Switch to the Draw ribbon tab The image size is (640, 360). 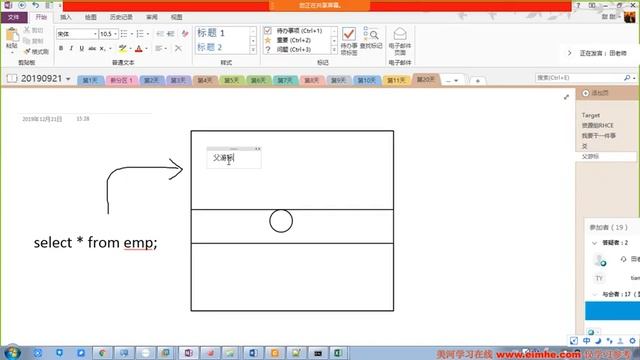[91, 17]
